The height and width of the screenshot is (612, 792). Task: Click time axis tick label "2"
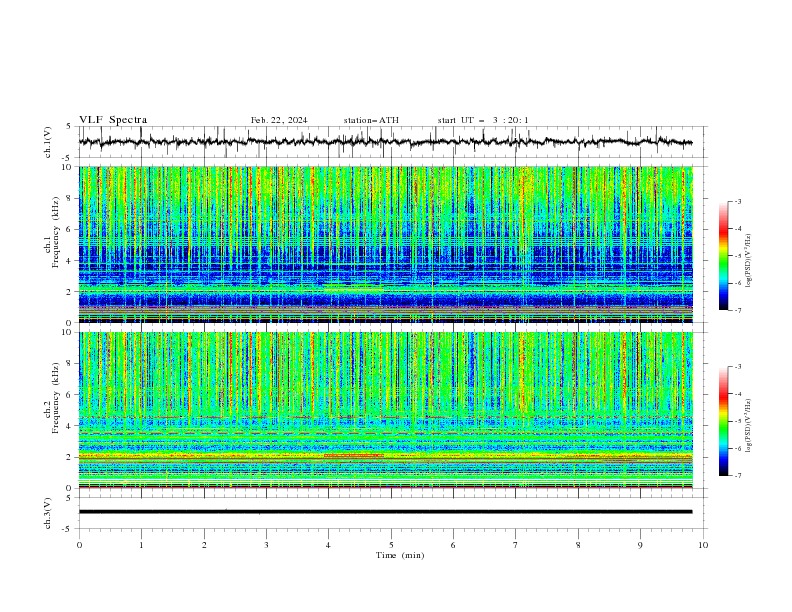[x=204, y=545]
